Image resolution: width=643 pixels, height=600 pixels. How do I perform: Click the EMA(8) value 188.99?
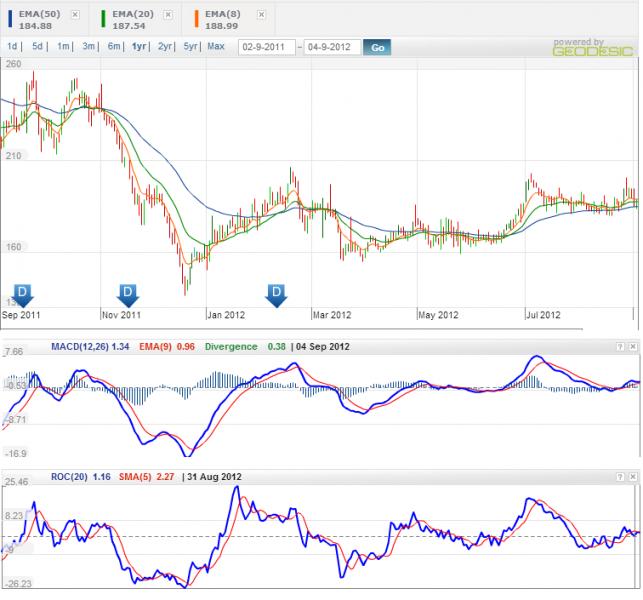[221, 26]
